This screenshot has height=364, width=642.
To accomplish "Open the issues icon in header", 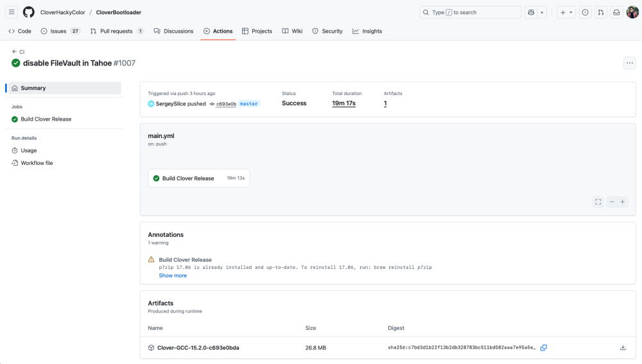I will pos(585,12).
